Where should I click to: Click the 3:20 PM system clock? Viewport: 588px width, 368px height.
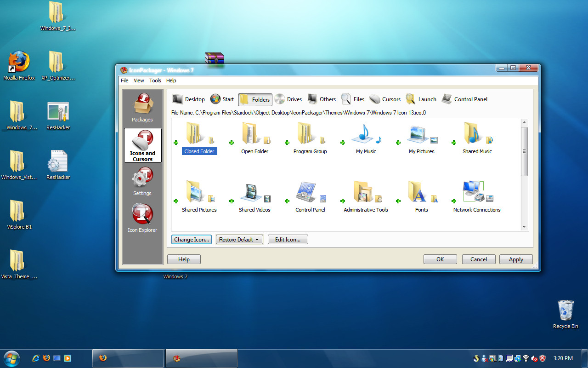pyautogui.click(x=563, y=358)
